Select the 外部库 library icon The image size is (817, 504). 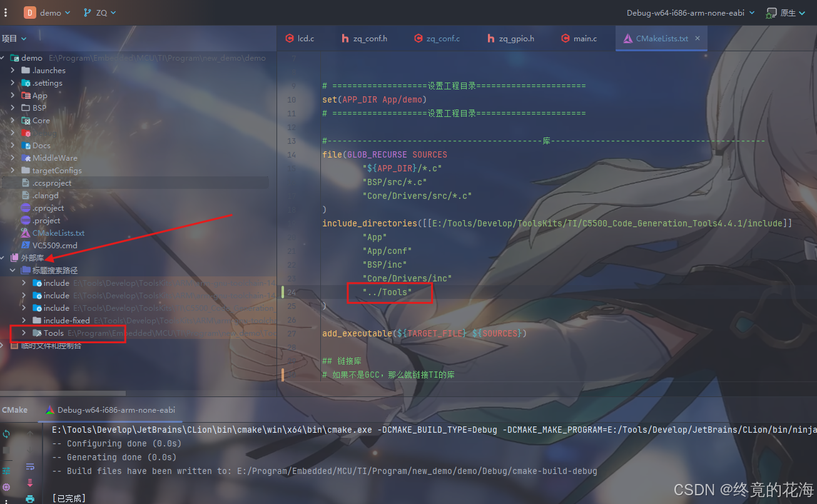click(14, 258)
